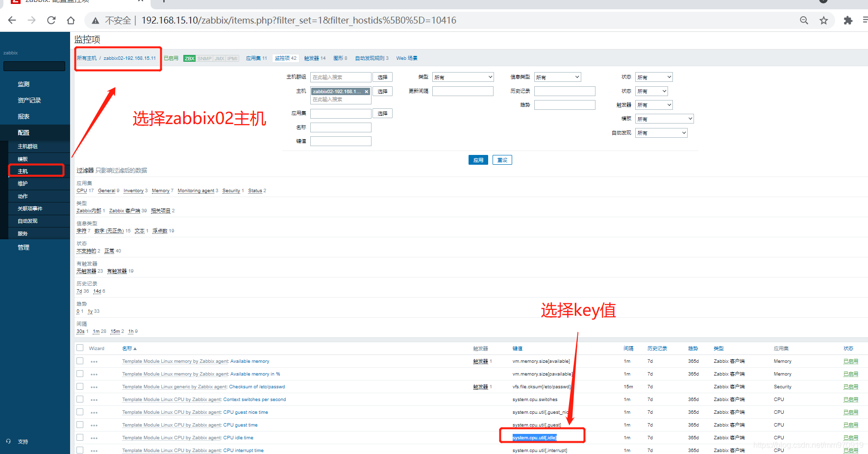This screenshot has height=454, width=868.
Task: Remove zabbix02 host tag from filter
Action: pyautogui.click(x=366, y=92)
